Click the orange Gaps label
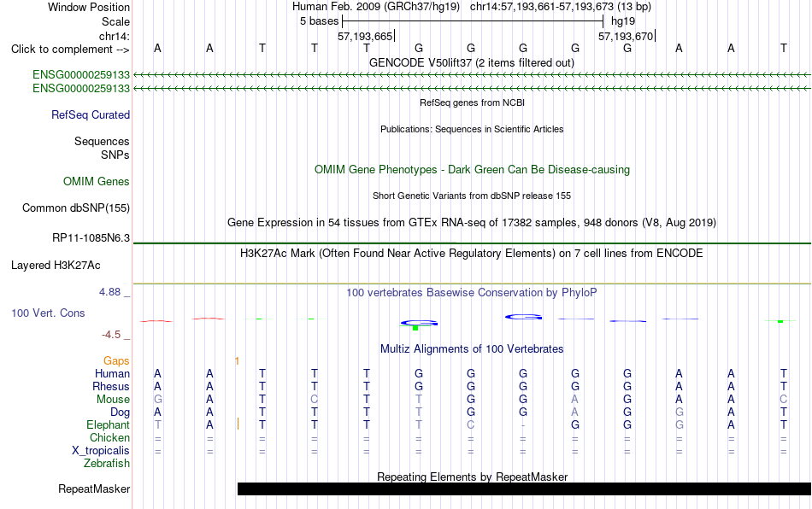Image resolution: width=812 pixels, height=509 pixels. [x=116, y=360]
